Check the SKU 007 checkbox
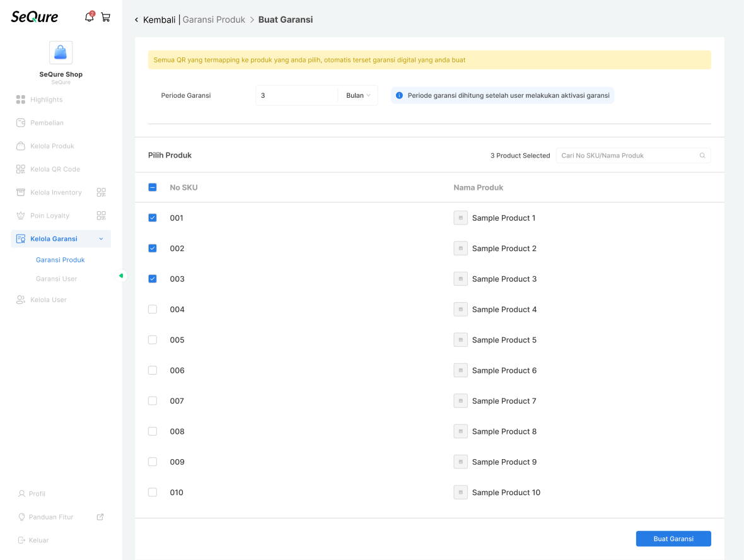744x560 pixels. click(153, 400)
